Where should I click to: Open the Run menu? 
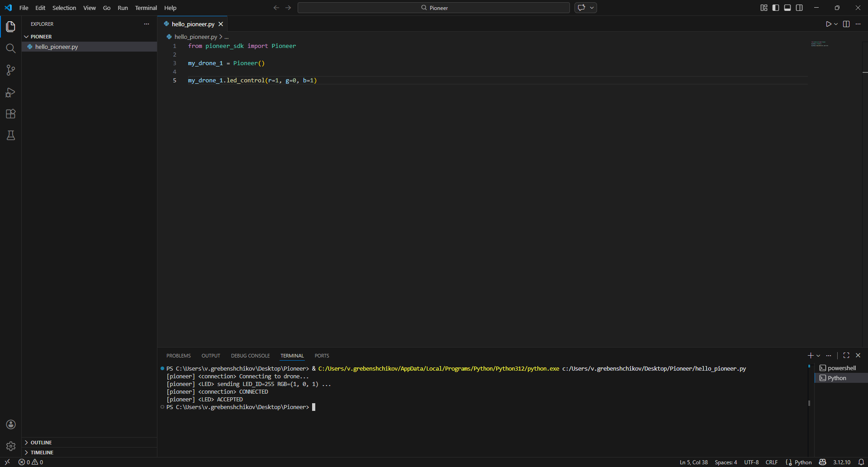click(123, 8)
